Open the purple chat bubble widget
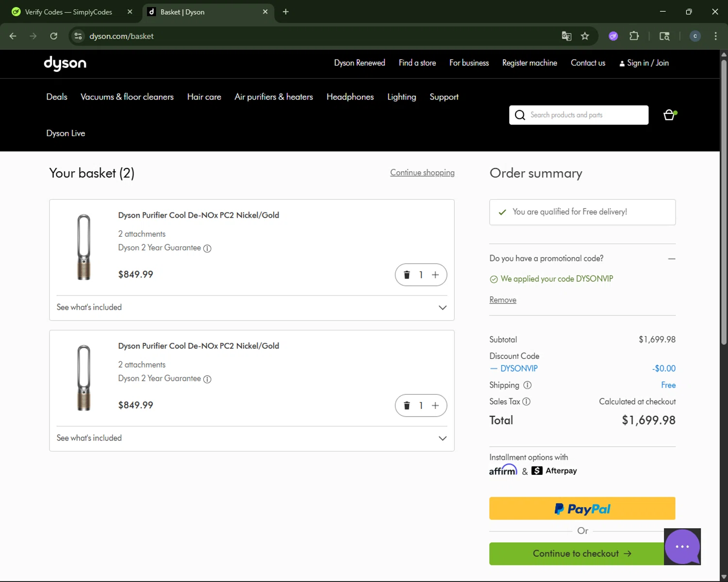 [x=682, y=547]
